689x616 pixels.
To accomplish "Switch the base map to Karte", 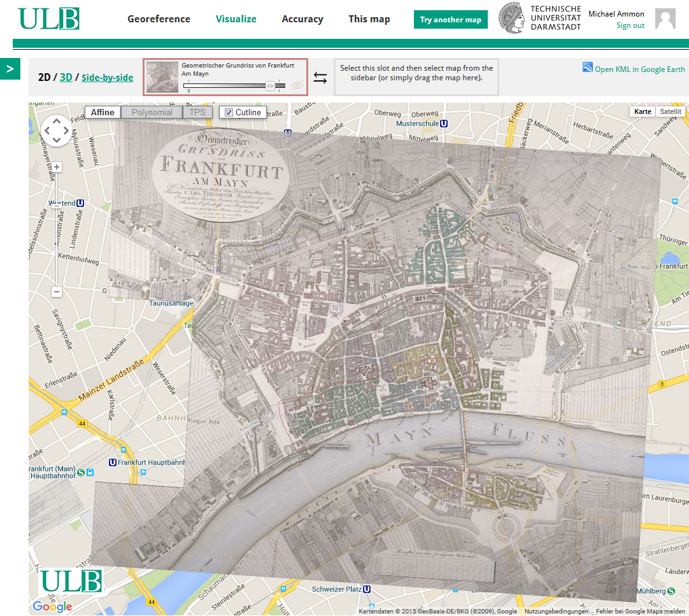I will (x=643, y=111).
